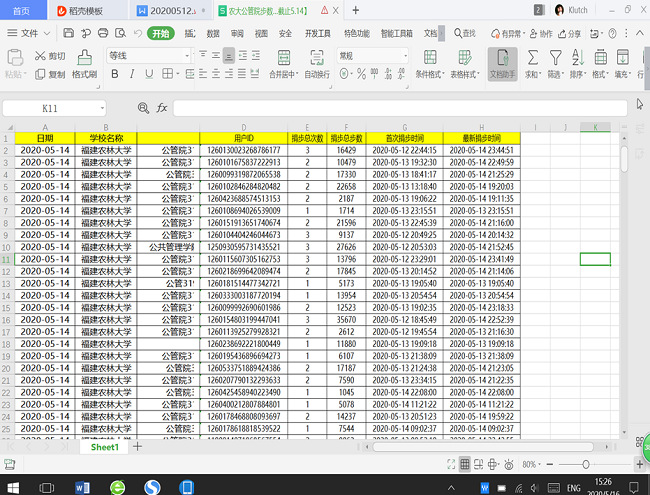Open the insert function fx button
The image size is (650, 495).
(x=161, y=107)
